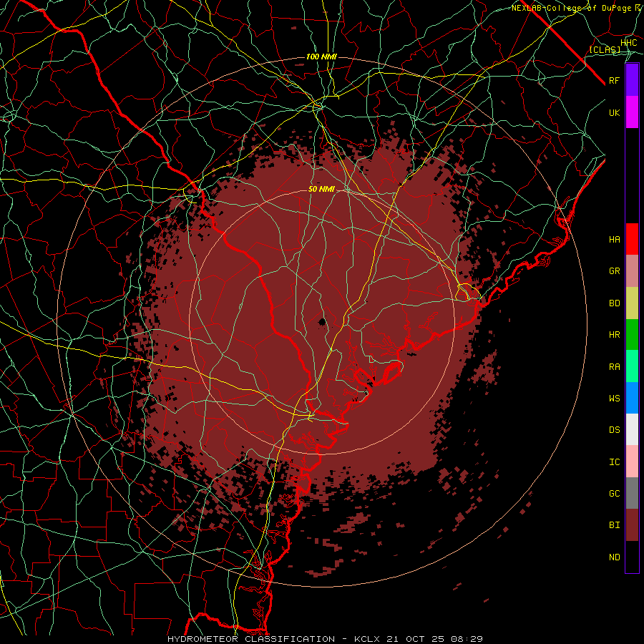
Task: Click the WS legend label
Action: (x=614, y=399)
